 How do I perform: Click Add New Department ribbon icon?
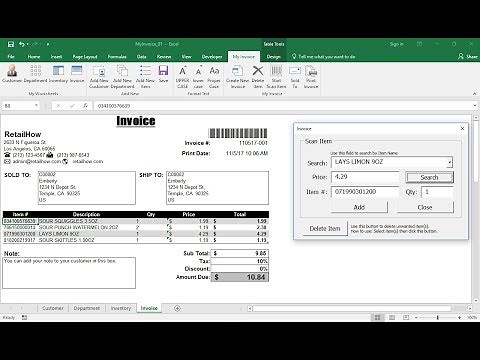(122, 77)
